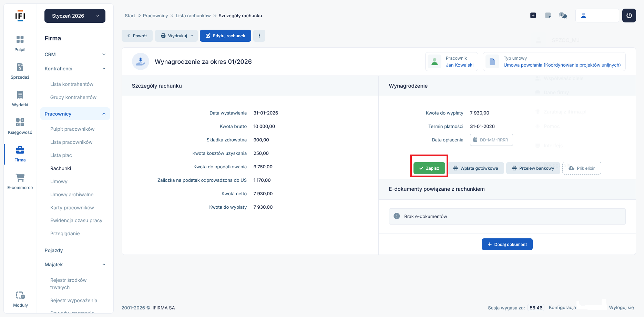
Task: Open the notes icon in header
Action: point(548,16)
